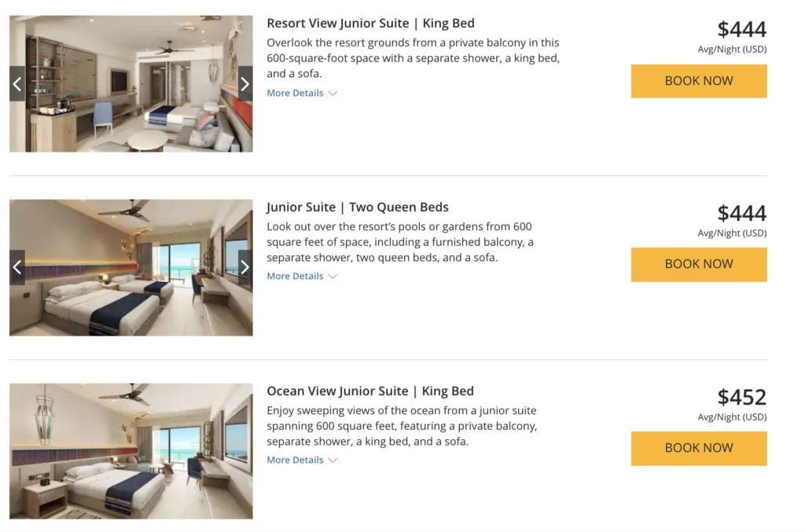Click the $444 price of the Resort View suite

741,30
